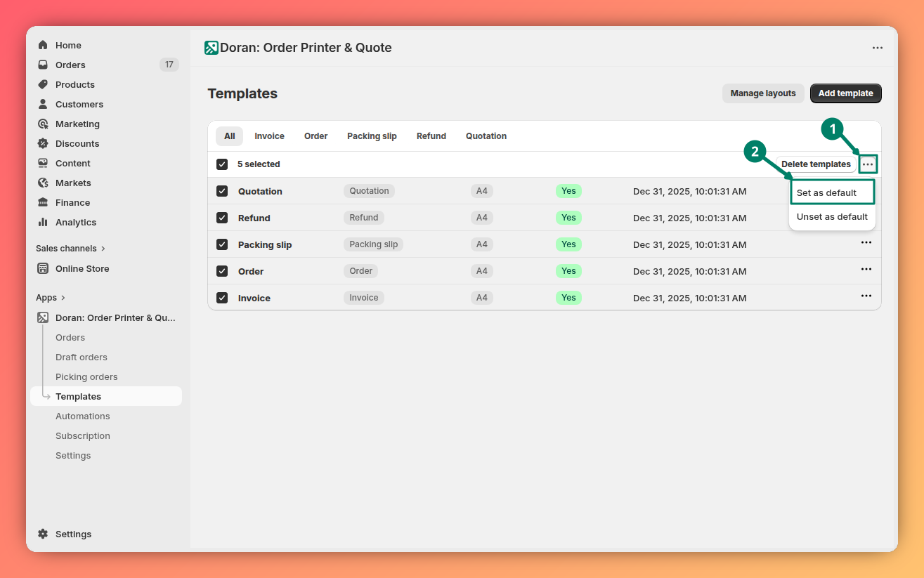Expand the Sales channels section
The image size is (924, 578).
(70, 249)
